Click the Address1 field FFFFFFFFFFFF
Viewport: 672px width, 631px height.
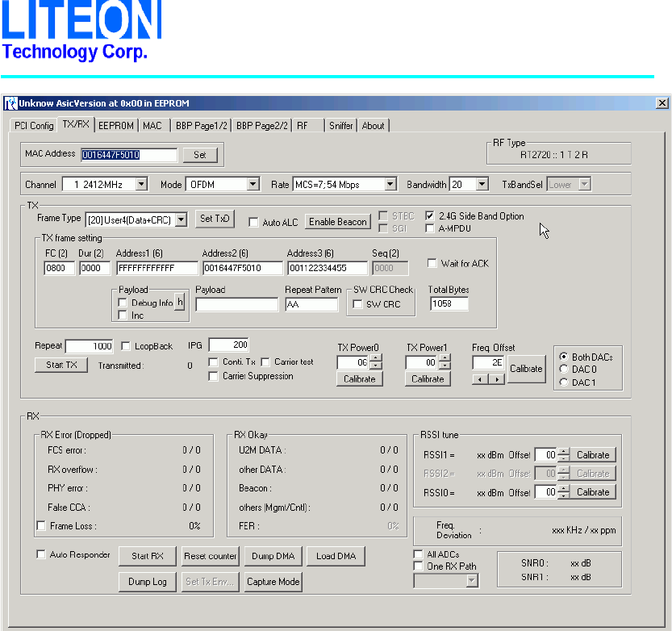coord(157,268)
